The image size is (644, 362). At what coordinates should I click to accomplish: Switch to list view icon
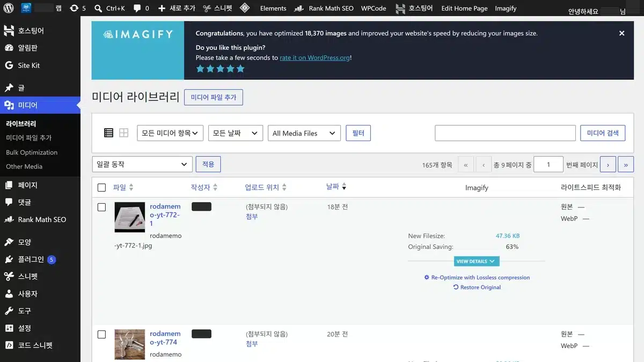coord(108,133)
